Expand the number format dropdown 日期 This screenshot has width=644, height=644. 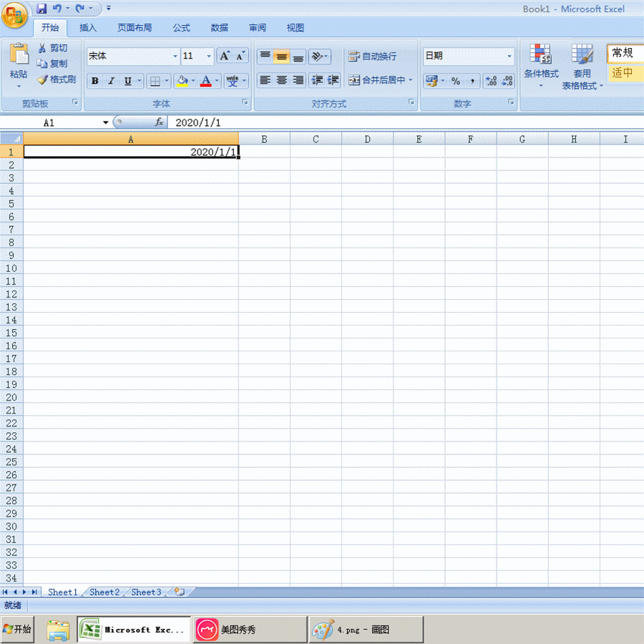point(509,56)
